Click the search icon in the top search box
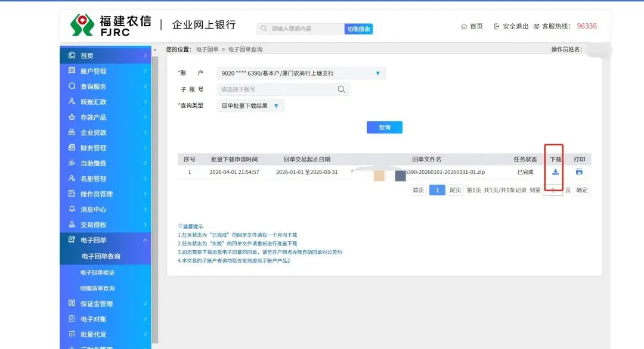This screenshot has width=644, height=349. 264,29
